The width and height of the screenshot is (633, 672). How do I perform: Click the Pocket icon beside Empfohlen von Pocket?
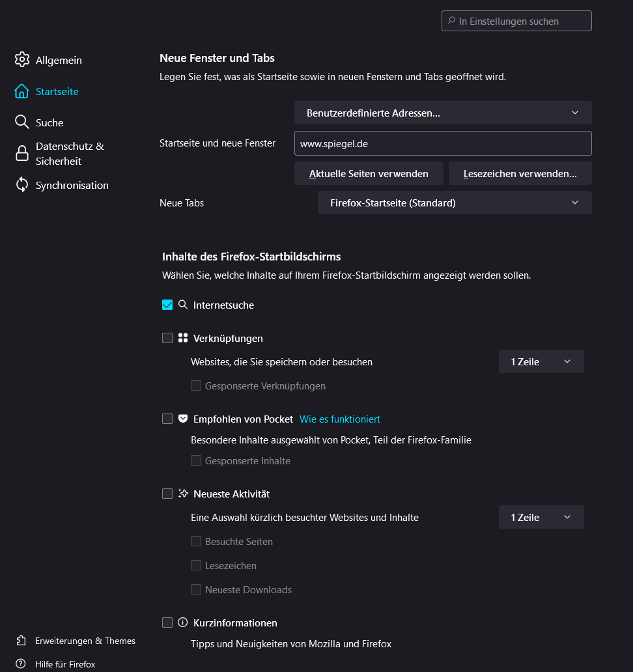point(183,419)
